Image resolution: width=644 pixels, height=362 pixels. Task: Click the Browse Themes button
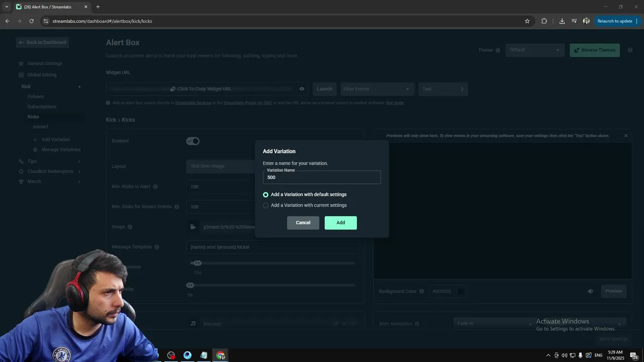(595, 50)
